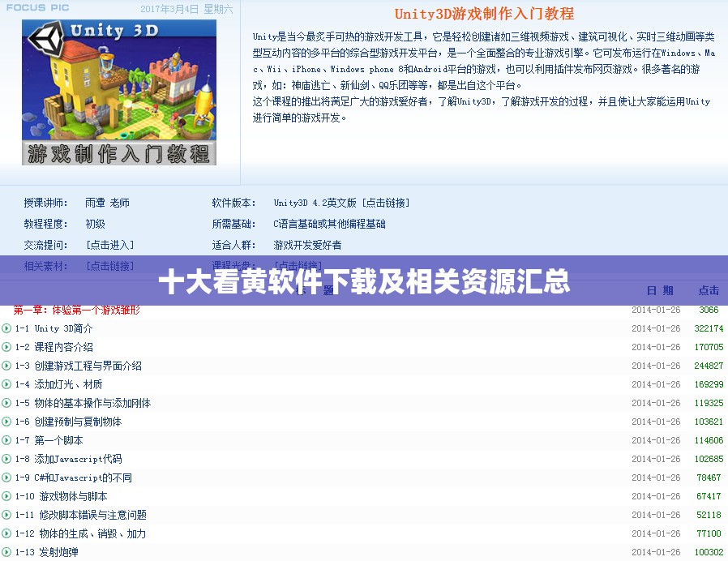Click the play icon for "1-10 游戏物体与脚本"
This screenshot has width=728, height=561.
[x=8, y=496]
